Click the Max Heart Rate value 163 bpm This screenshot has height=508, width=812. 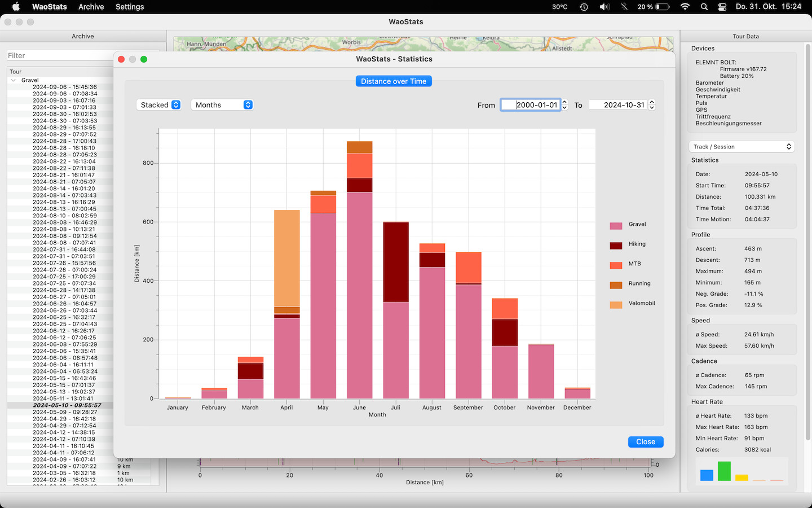point(756,427)
